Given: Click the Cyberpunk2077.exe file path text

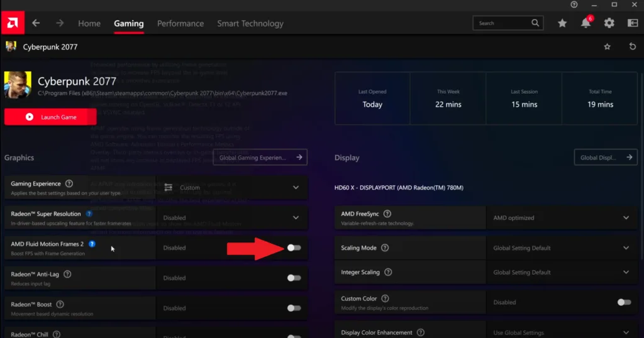Looking at the screenshot, I should (162, 93).
